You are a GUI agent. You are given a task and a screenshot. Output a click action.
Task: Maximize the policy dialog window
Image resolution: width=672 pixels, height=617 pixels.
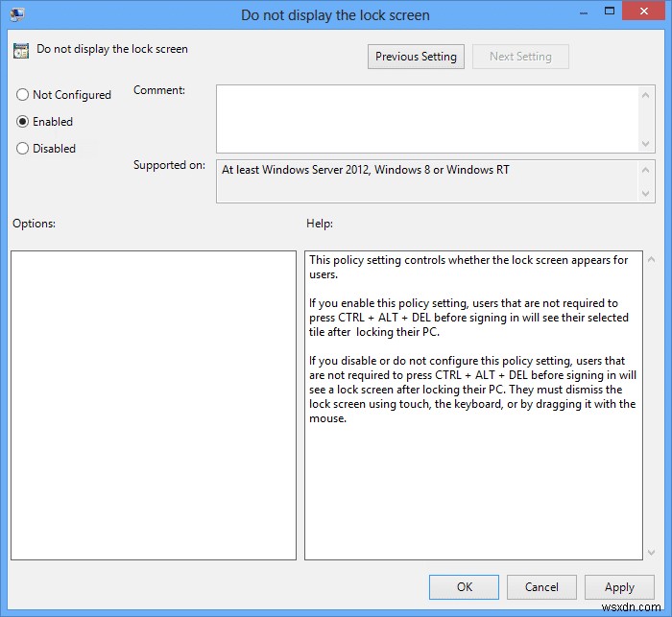(x=610, y=12)
